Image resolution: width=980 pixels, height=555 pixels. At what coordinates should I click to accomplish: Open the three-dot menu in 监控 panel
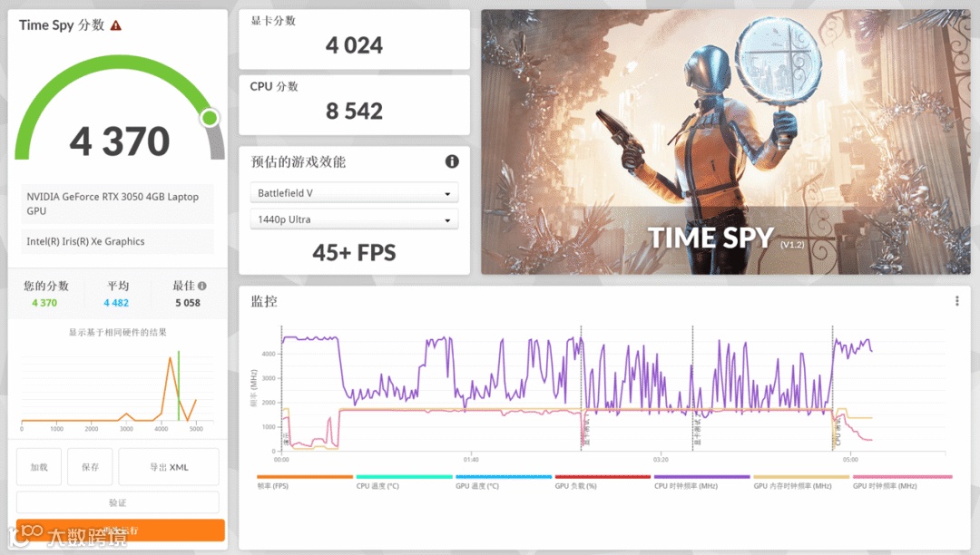pos(957,301)
